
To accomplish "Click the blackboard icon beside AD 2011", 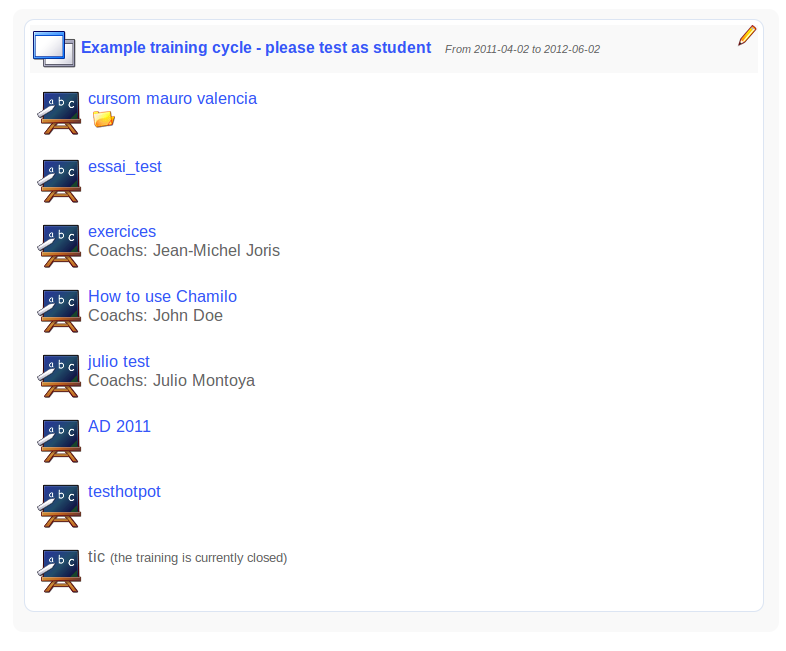I will tap(60, 440).
